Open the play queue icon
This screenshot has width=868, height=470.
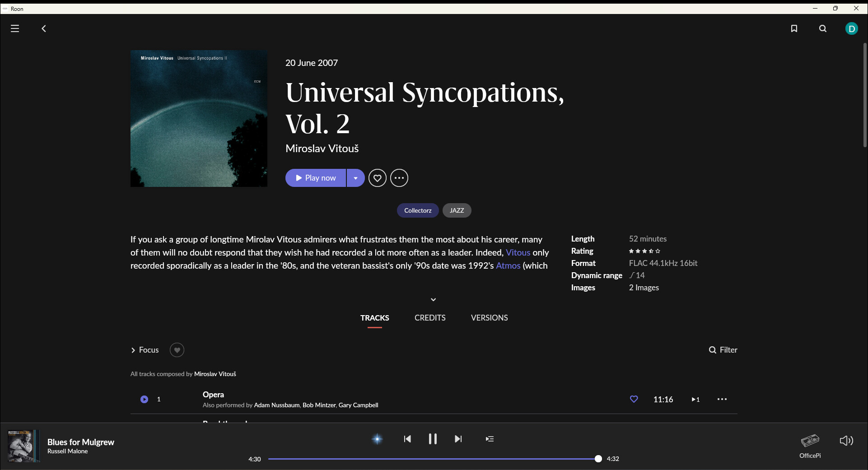(x=490, y=439)
